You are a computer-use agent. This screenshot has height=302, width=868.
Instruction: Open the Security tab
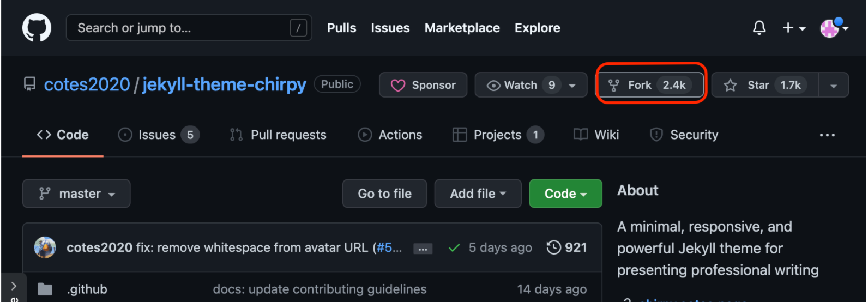[x=684, y=135]
